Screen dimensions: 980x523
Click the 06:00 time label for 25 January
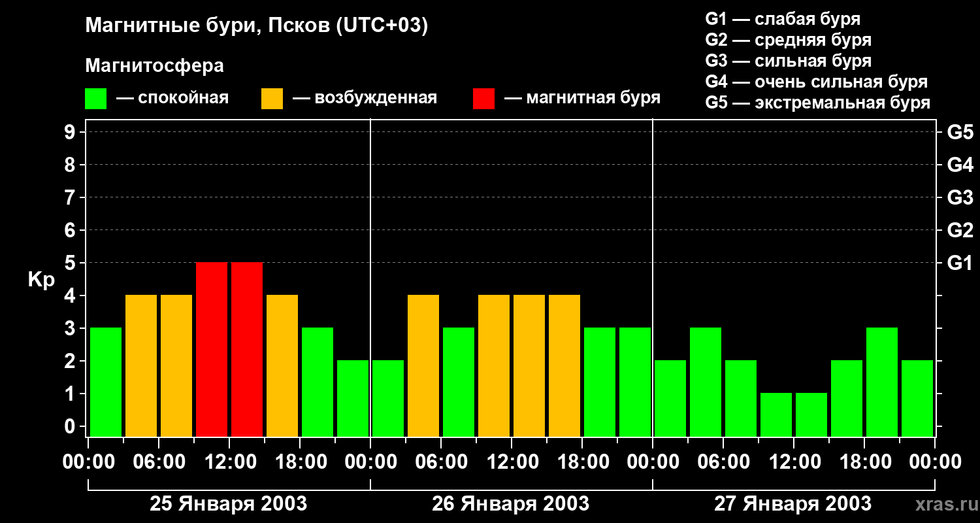coord(159,462)
